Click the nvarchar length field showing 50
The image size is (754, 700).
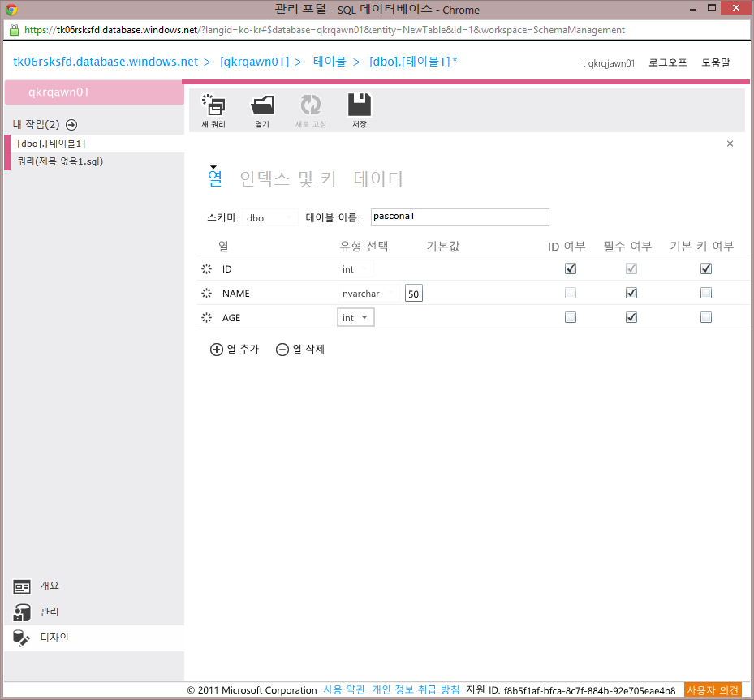pos(414,294)
